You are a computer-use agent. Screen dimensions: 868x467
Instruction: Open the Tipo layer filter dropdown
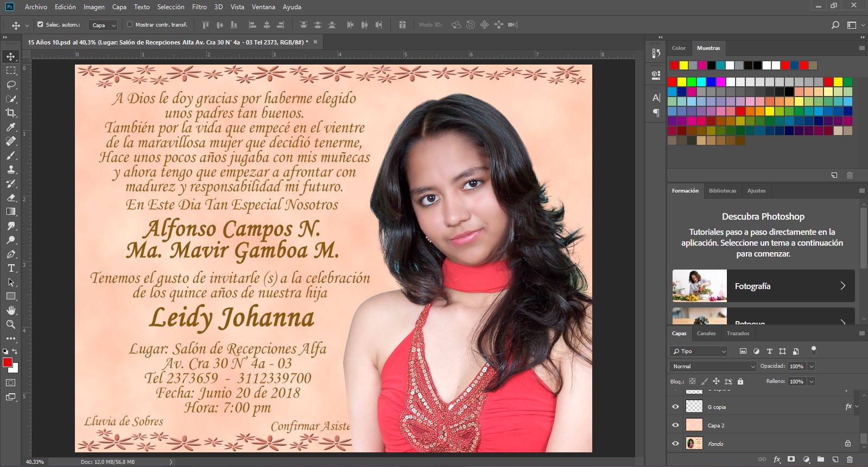(698, 351)
